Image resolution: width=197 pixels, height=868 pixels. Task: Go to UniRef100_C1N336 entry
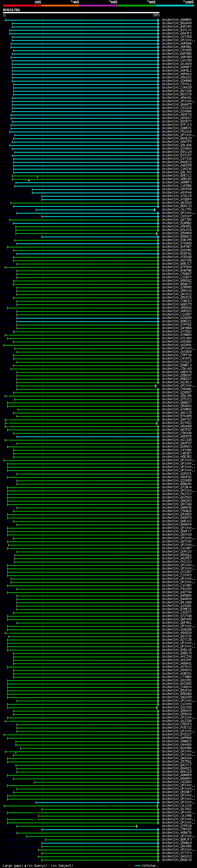tap(176, 169)
